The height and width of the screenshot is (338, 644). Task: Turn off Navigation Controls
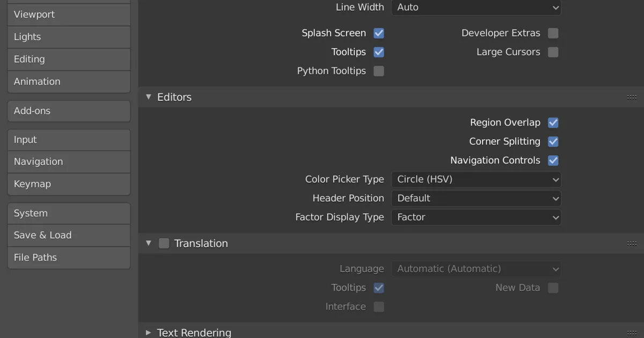(553, 160)
